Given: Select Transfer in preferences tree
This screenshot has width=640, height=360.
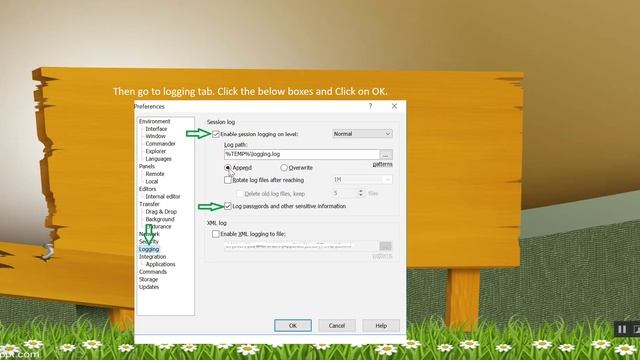Looking at the screenshot, I should pyautogui.click(x=149, y=204).
